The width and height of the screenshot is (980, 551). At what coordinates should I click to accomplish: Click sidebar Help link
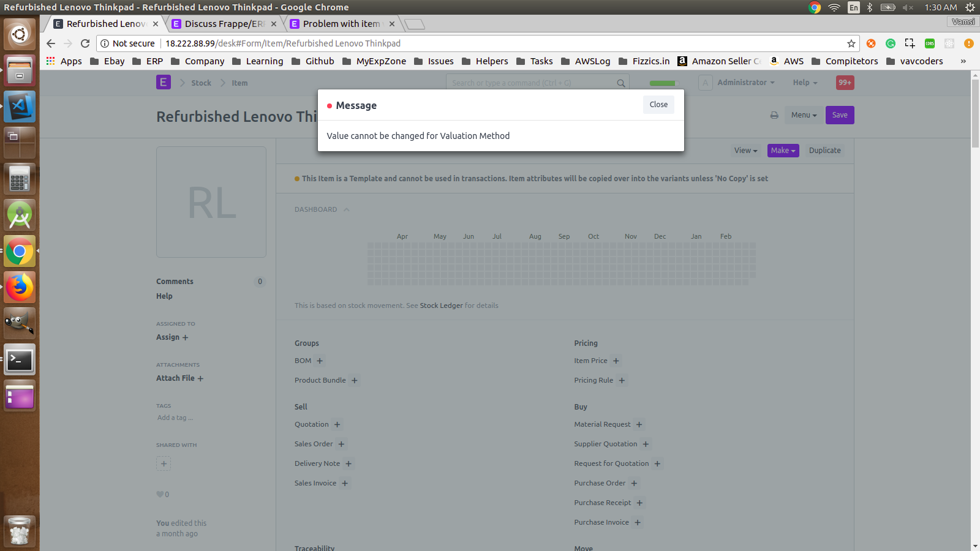[x=164, y=296]
